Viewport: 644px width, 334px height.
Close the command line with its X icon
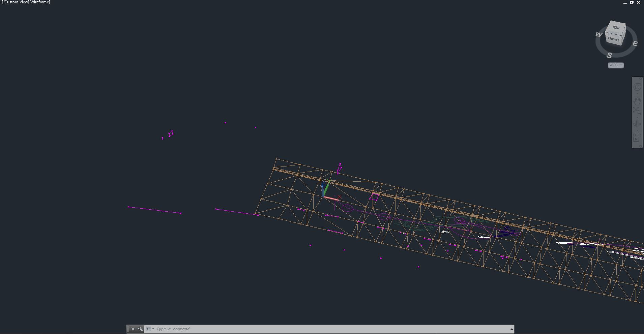[133, 329]
